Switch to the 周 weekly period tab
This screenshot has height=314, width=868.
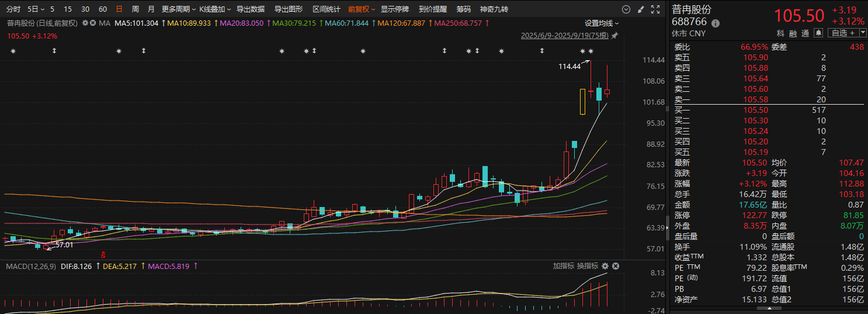136,9
